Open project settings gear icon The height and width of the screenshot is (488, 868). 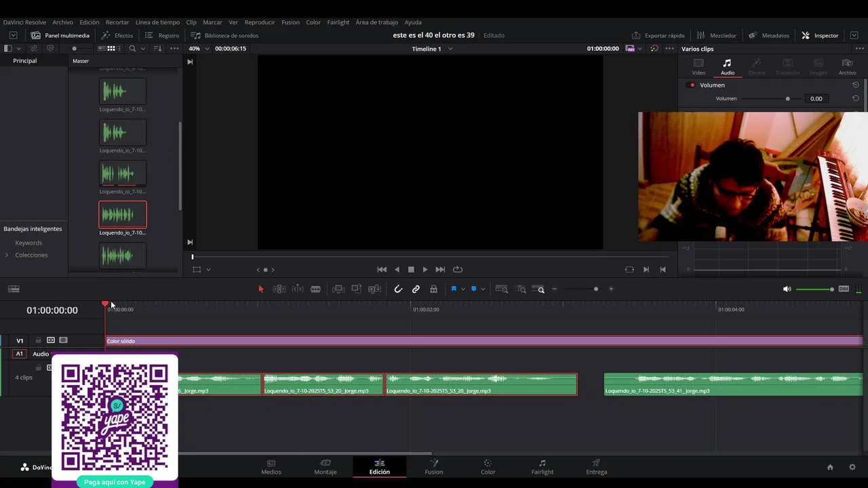852,467
